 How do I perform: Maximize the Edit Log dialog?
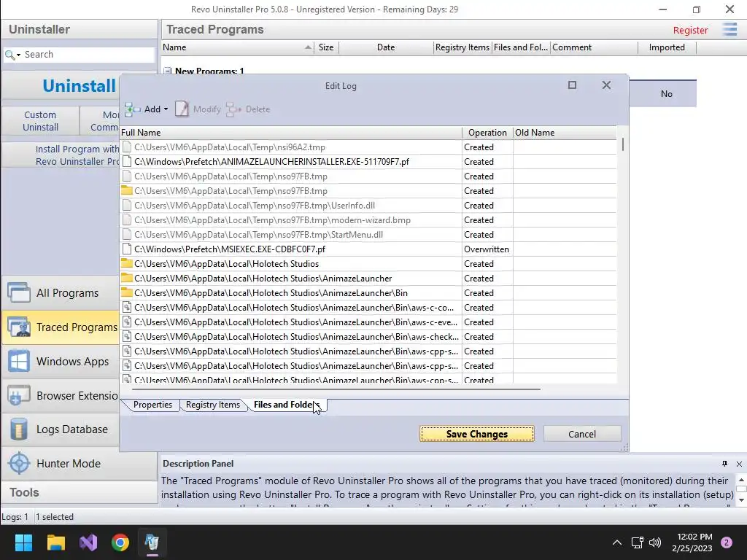(x=572, y=85)
